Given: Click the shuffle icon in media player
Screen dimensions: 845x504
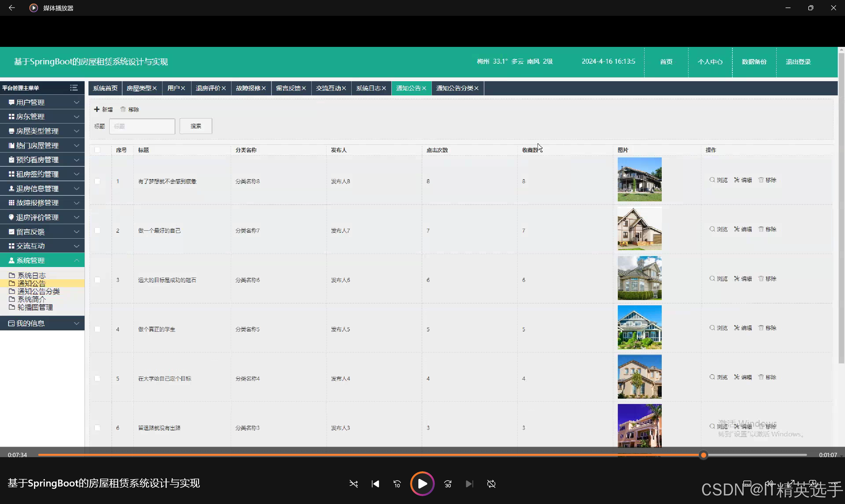Looking at the screenshot, I should (353, 484).
